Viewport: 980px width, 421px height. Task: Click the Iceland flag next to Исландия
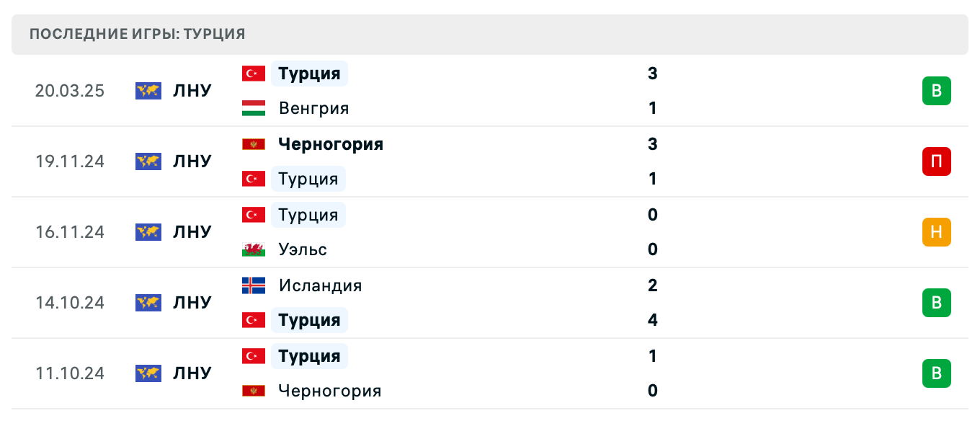pyautogui.click(x=254, y=285)
